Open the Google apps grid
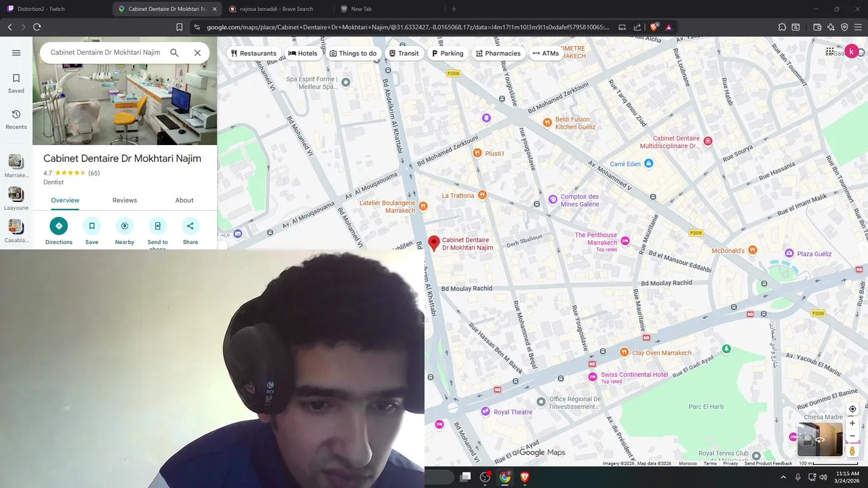 click(x=829, y=52)
